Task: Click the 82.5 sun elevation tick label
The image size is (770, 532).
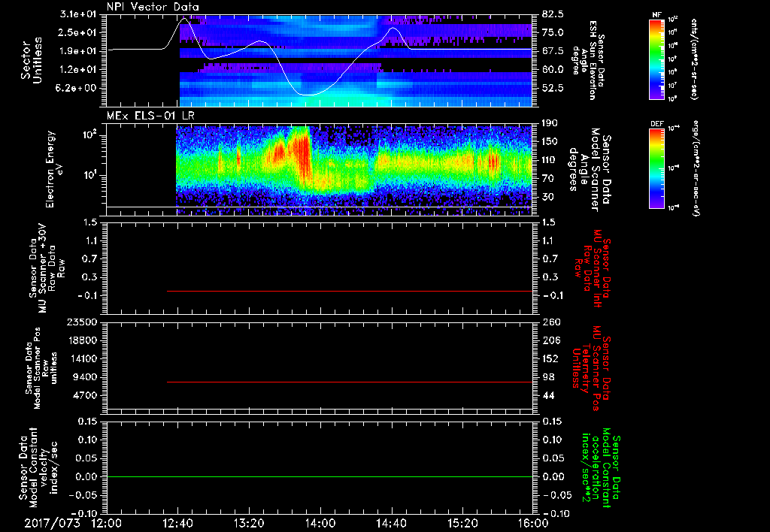Action: pos(553,14)
